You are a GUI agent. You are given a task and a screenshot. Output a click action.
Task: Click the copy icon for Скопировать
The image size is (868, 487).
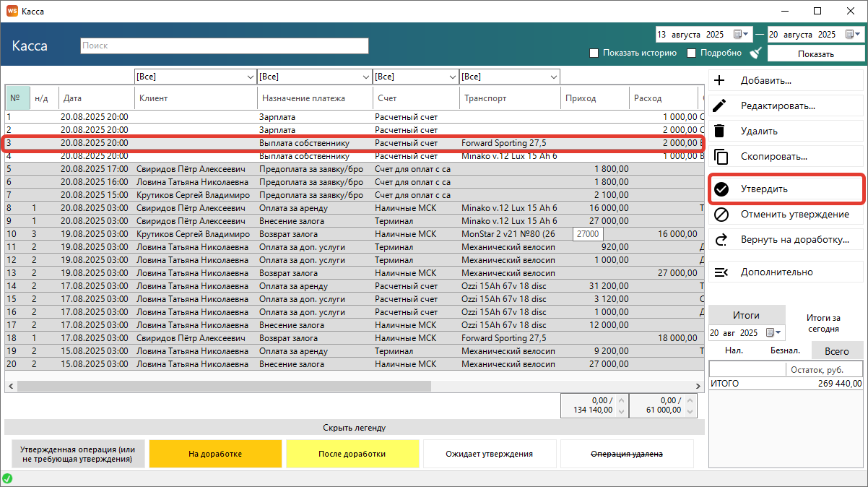[x=720, y=156]
